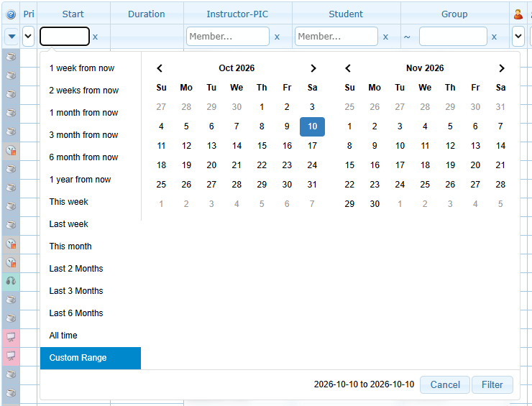Click the 'Oct 2026' month title

[x=237, y=68]
